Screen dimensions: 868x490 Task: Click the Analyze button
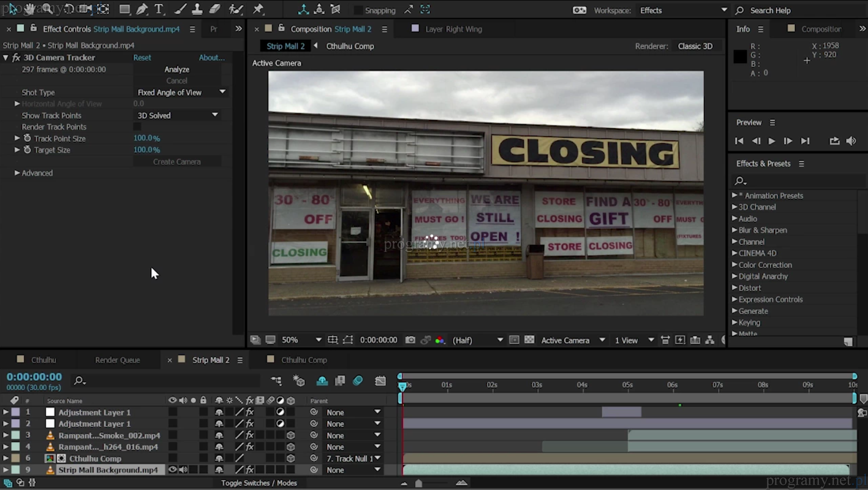coord(177,69)
